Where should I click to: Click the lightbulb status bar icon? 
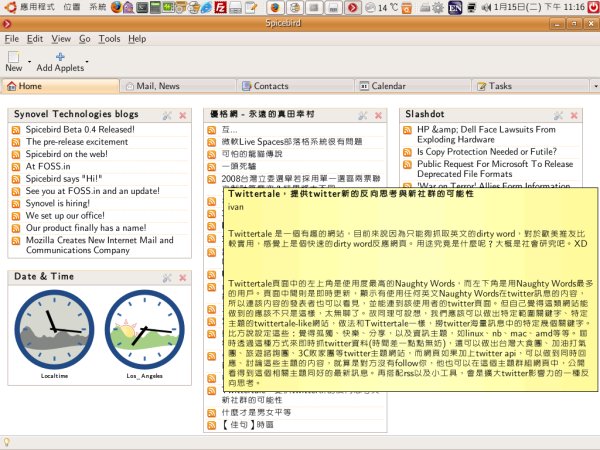pos(6,442)
